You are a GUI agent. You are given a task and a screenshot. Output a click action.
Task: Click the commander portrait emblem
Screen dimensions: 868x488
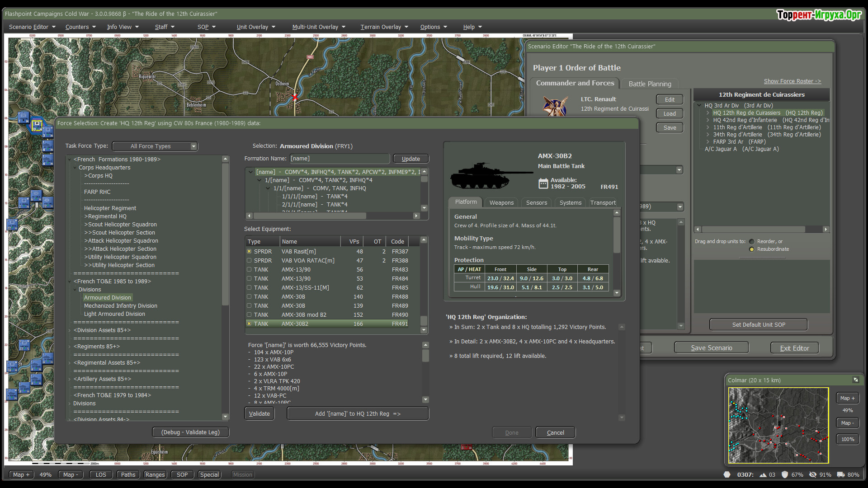click(555, 107)
